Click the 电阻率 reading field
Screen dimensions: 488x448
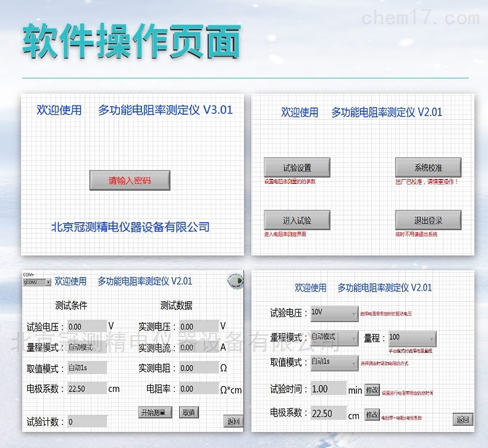click(198, 389)
